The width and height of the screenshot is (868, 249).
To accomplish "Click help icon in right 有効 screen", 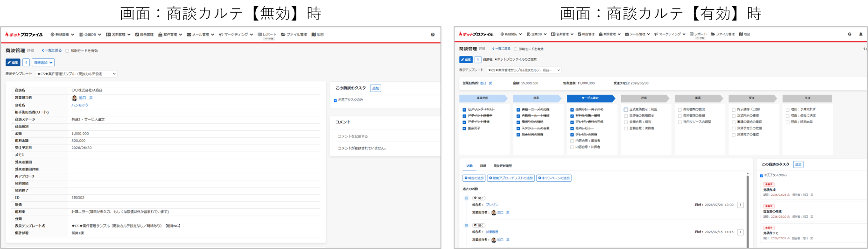I will coord(849,34).
